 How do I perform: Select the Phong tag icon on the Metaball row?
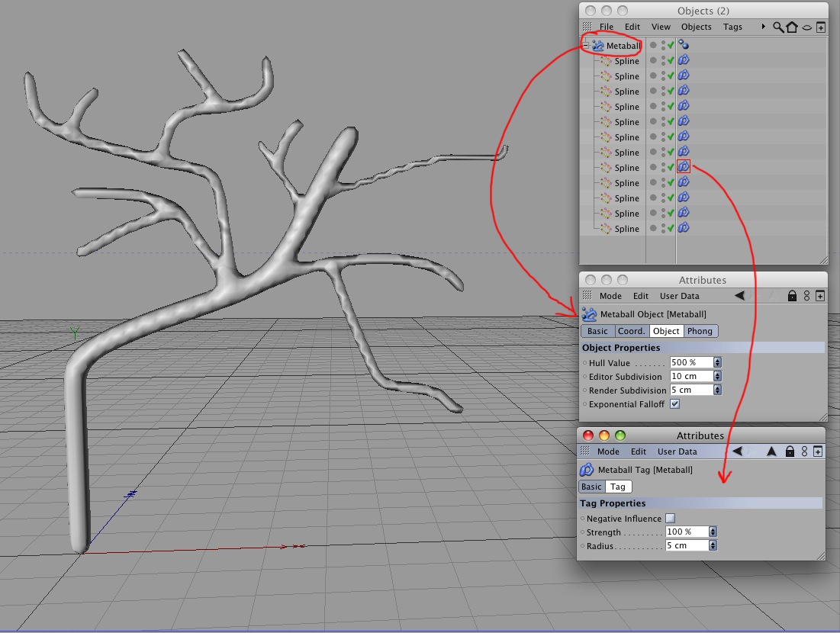pyautogui.click(x=684, y=44)
